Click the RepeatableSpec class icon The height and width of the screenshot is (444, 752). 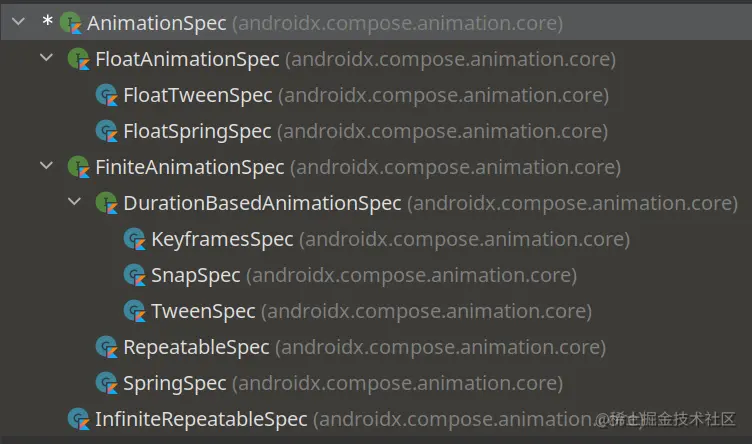107,347
